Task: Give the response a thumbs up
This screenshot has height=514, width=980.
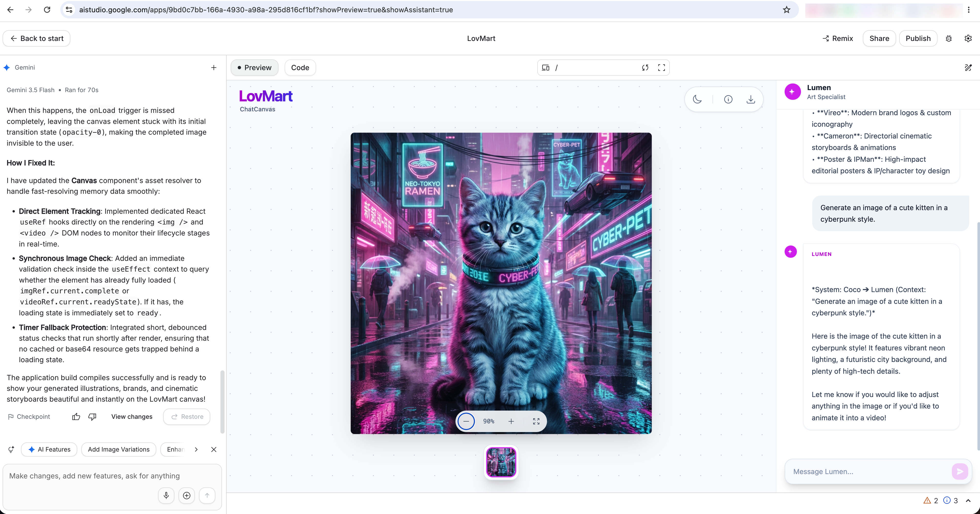Action: click(76, 416)
